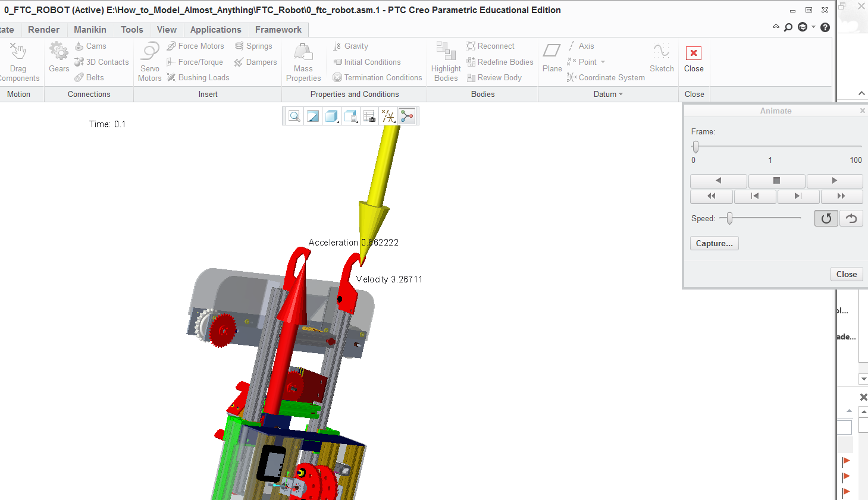This screenshot has width=868, height=500.
Task: Set Initial Conditions
Action: (367, 62)
